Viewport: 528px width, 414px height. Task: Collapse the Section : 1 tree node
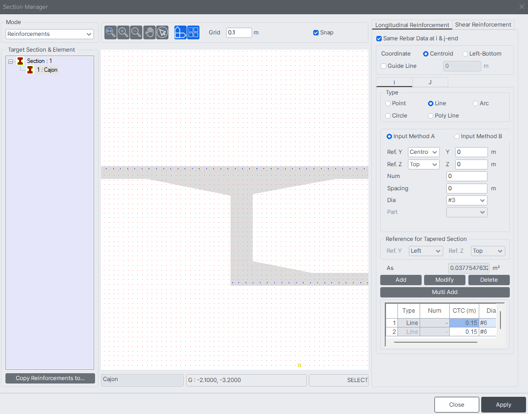(x=10, y=61)
